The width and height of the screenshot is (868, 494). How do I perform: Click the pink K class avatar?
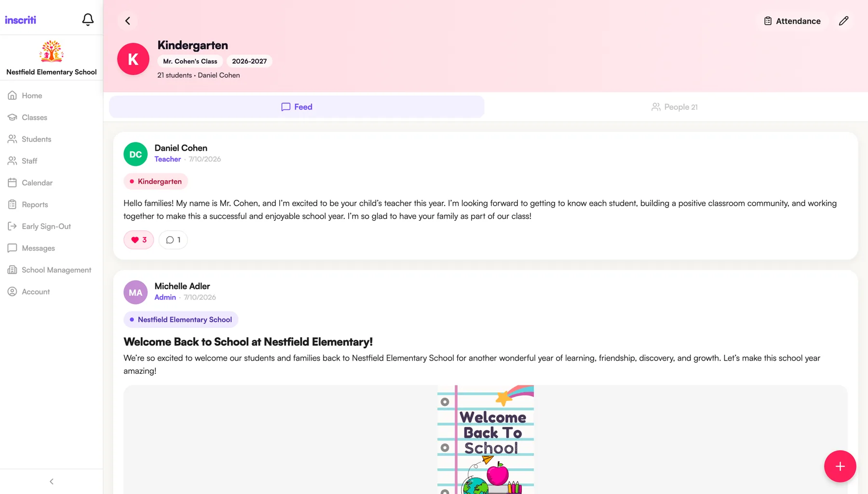133,59
